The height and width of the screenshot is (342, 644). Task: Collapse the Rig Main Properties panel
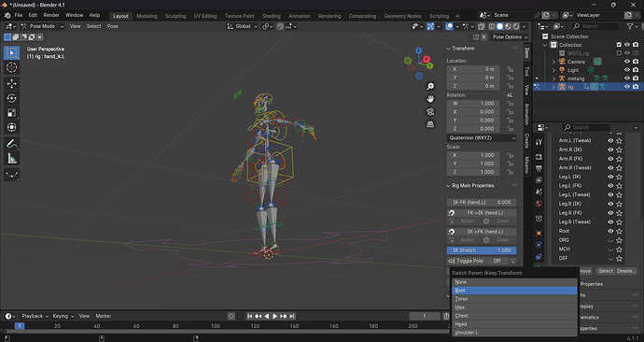click(x=472, y=186)
